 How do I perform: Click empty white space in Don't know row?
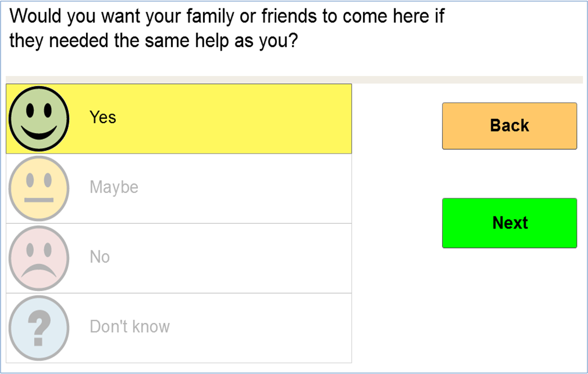263,328
